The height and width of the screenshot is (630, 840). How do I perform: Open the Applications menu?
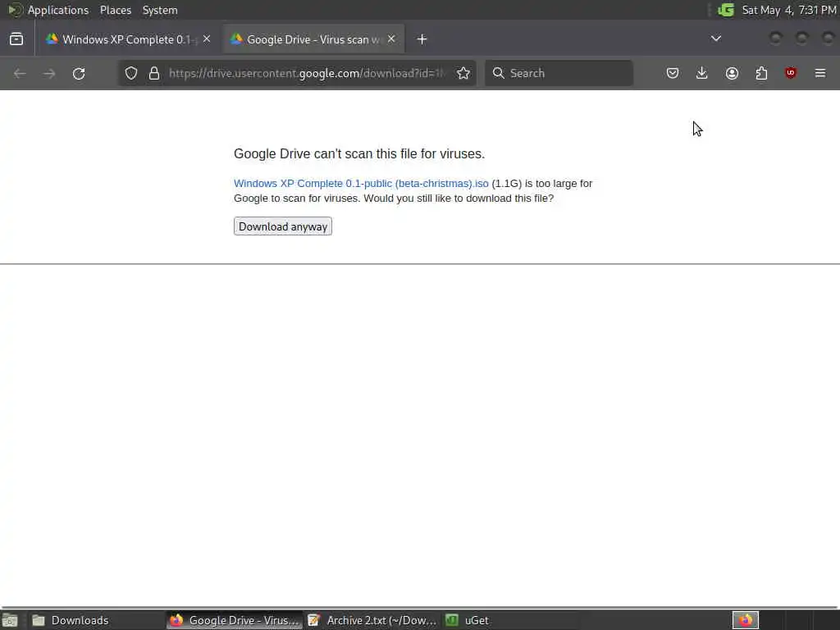[58, 10]
